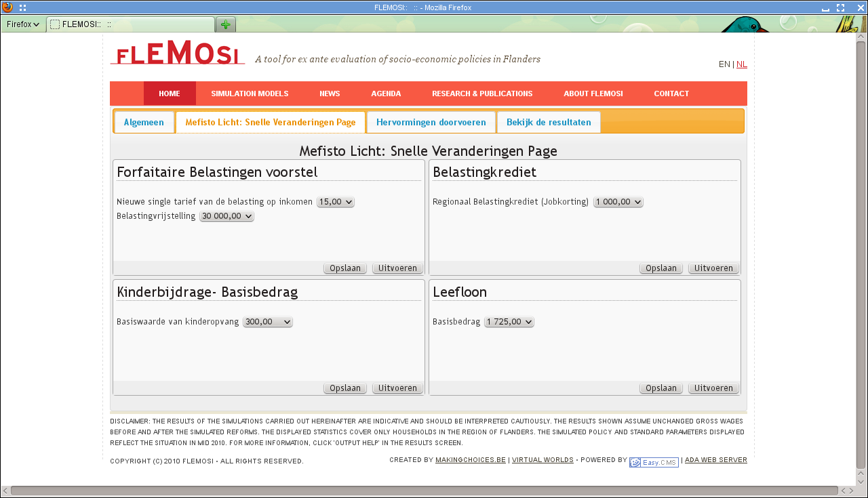Open the Firefox menu button

22,24
